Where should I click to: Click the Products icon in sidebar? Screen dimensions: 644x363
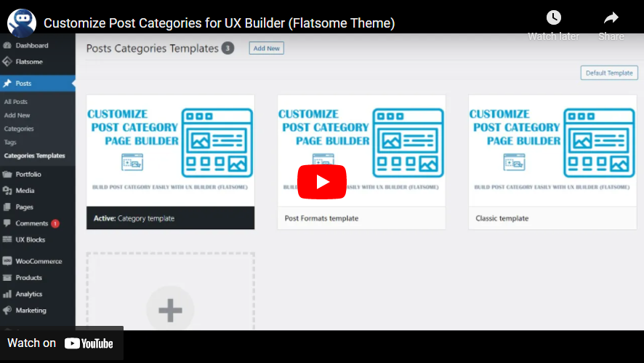pos(7,277)
